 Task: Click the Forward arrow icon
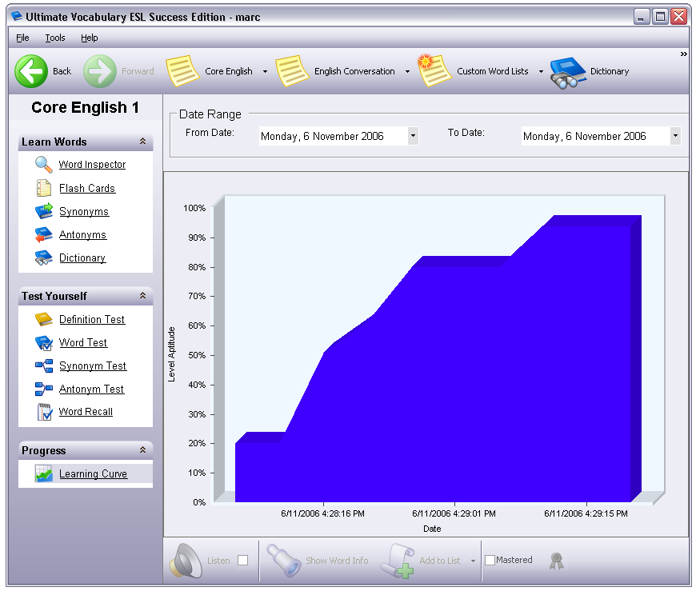pyautogui.click(x=100, y=71)
